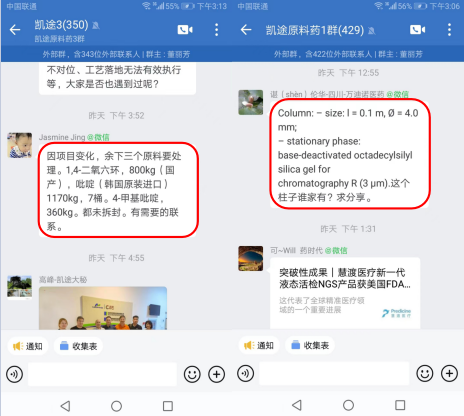
Task: Start video call in 凯途原料药1群
Action: pyautogui.click(x=417, y=30)
